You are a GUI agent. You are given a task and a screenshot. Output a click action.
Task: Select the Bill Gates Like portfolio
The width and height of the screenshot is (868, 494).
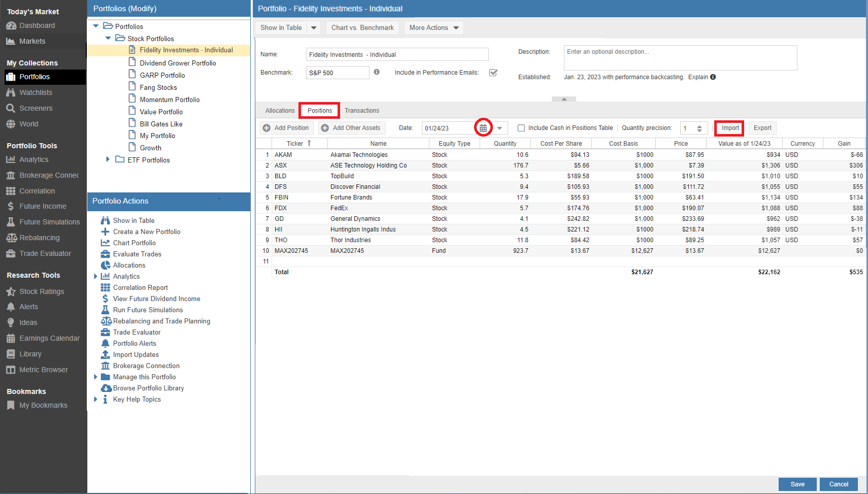pyautogui.click(x=161, y=124)
